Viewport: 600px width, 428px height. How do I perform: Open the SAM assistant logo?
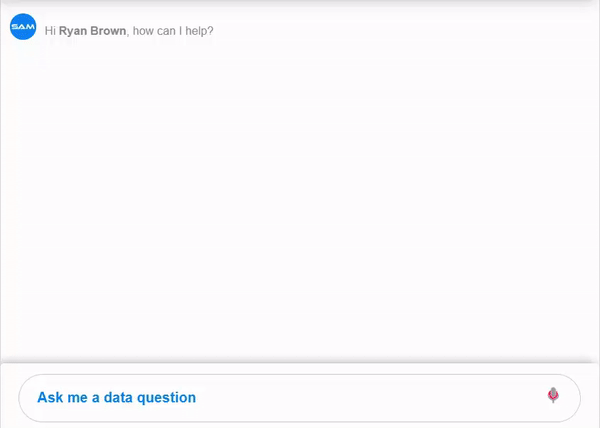tap(23, 27)
